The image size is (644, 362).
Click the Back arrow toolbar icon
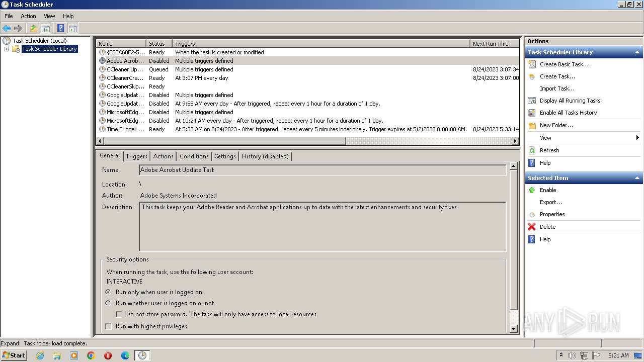(7, 29)
